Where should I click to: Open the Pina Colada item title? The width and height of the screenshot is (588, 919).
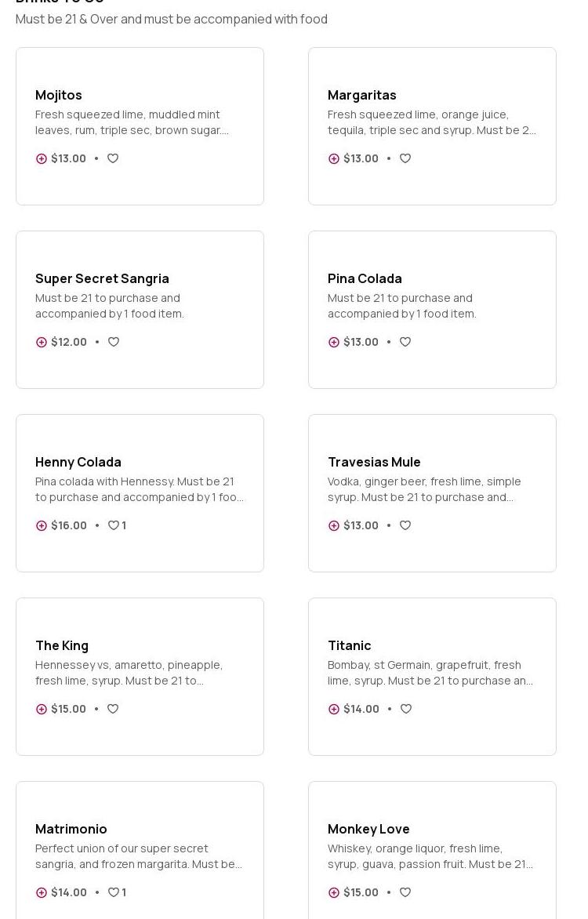click(365, 278)
